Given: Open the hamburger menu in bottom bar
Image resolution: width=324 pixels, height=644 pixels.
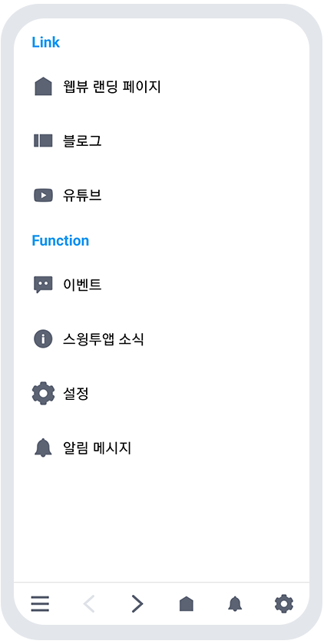Looking at the screenshot, I should click(x=40, y=604).
